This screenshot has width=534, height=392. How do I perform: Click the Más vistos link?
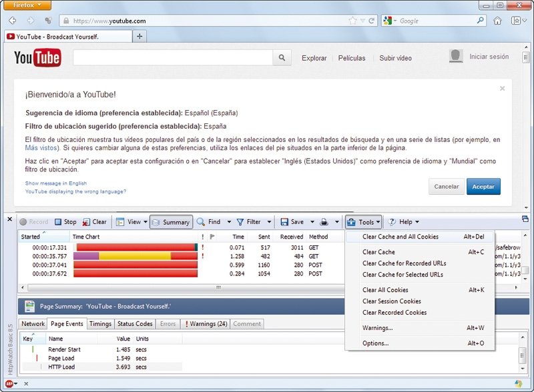41,148
